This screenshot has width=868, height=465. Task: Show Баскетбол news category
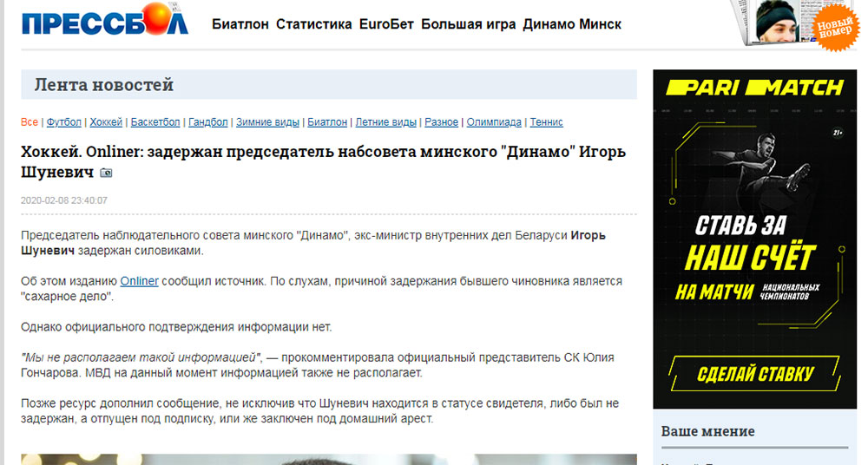(155, 122)
